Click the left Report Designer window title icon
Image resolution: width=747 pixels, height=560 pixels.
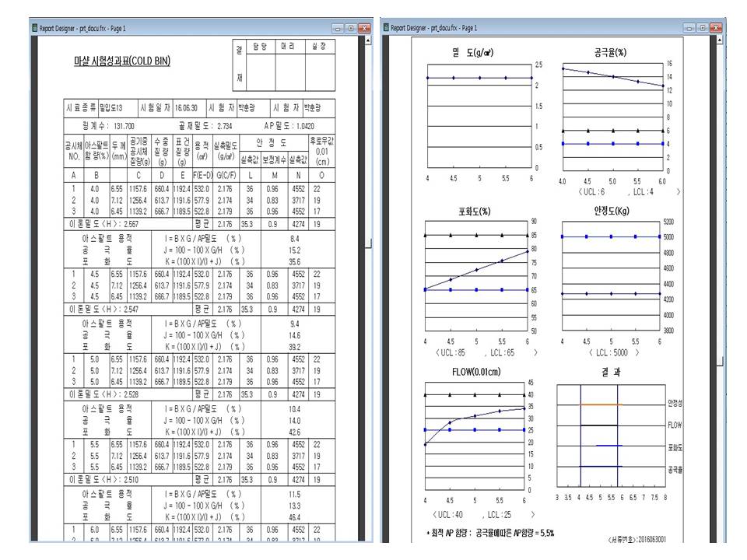[x=34, y=28]
